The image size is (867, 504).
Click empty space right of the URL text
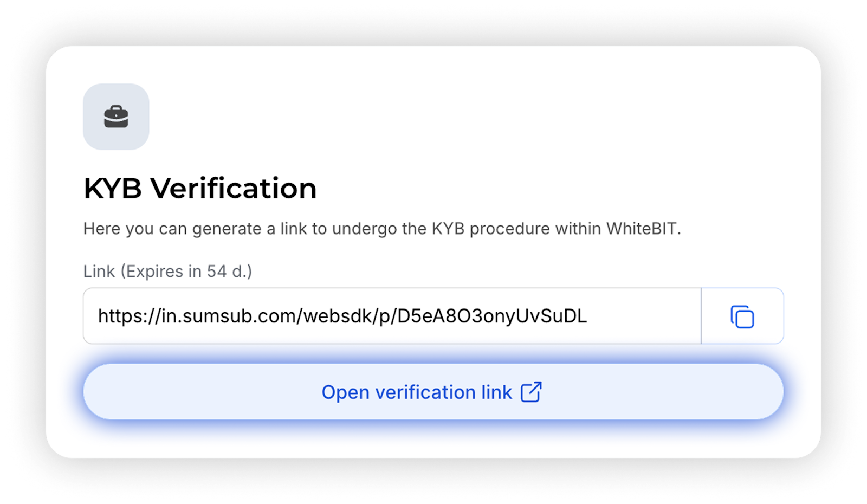(645, 316)
